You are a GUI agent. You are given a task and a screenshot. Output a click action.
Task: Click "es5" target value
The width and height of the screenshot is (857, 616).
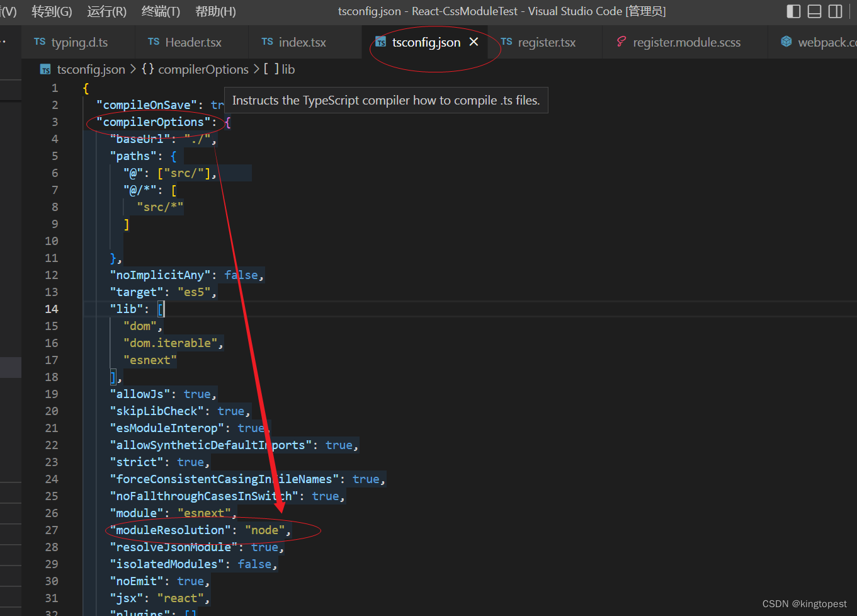click(x=194, y=292)
